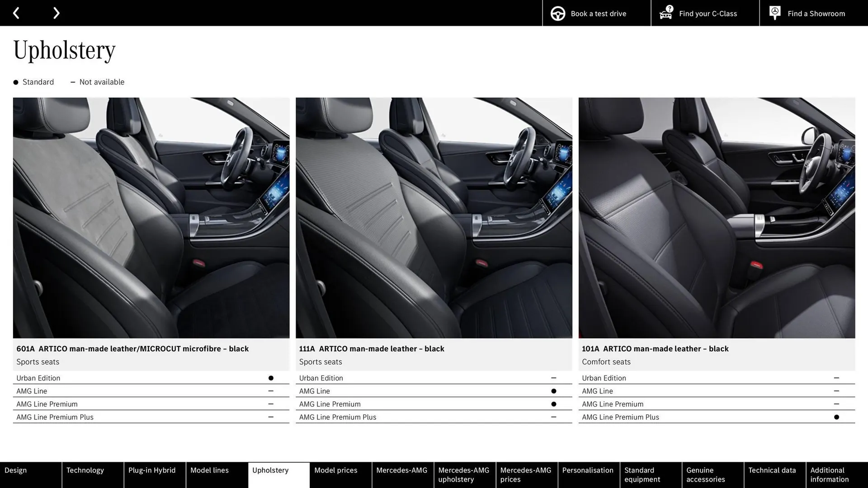Click the right chevron to advance page

click(x=56, y=13)
